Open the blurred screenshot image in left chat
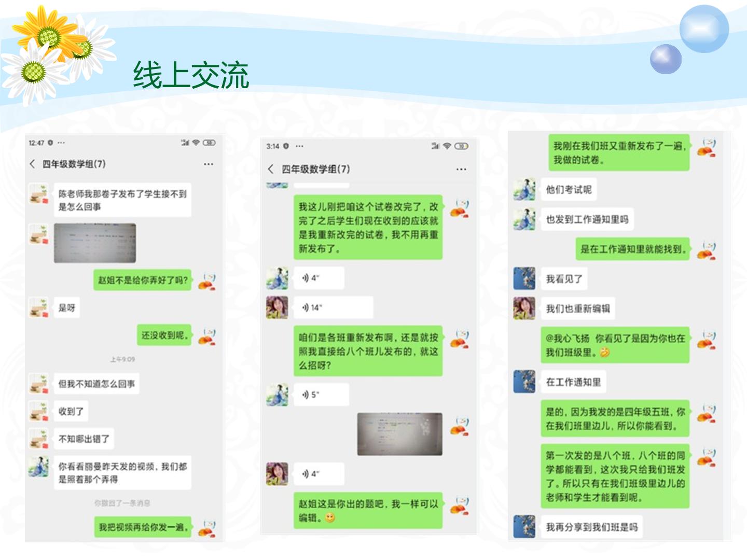This screenshot has height=560, width=747. pyautogui.click(x=95, y=243)
